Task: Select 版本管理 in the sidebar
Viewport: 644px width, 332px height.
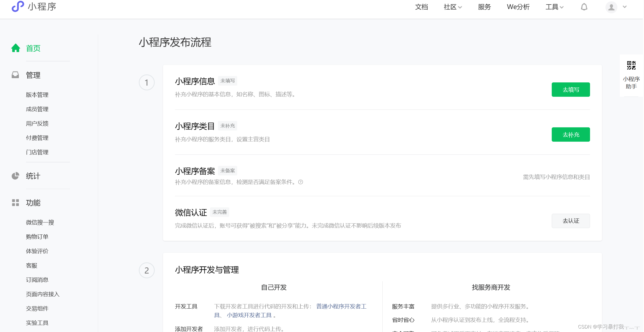Action: [x=37, y=95]
